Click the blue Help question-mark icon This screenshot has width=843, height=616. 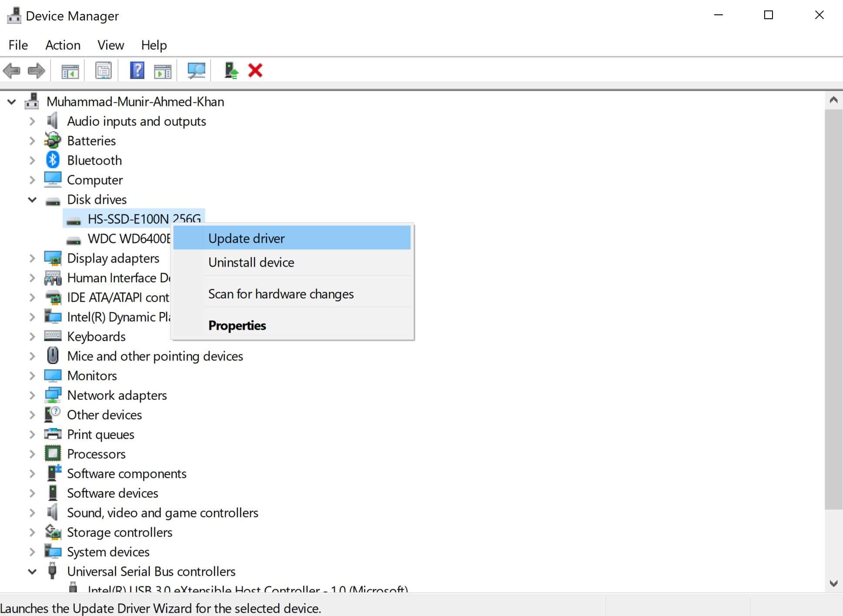coord(137,70)
